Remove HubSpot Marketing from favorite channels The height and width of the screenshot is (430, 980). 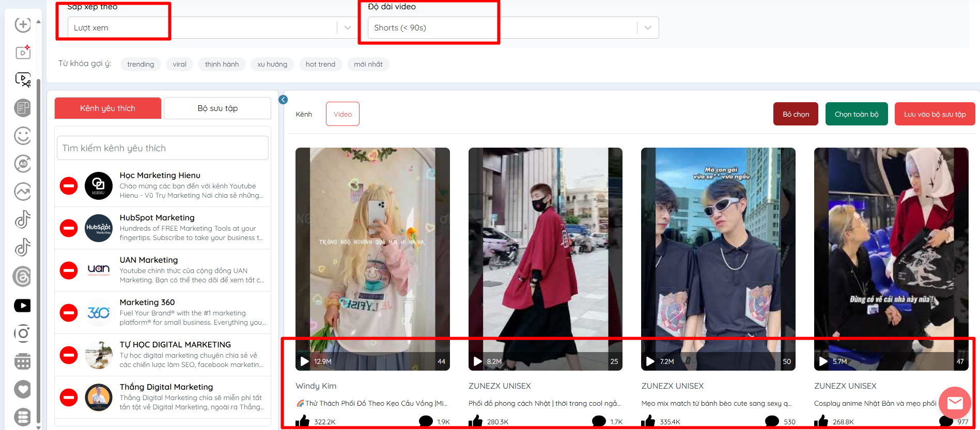coord(69,228)
